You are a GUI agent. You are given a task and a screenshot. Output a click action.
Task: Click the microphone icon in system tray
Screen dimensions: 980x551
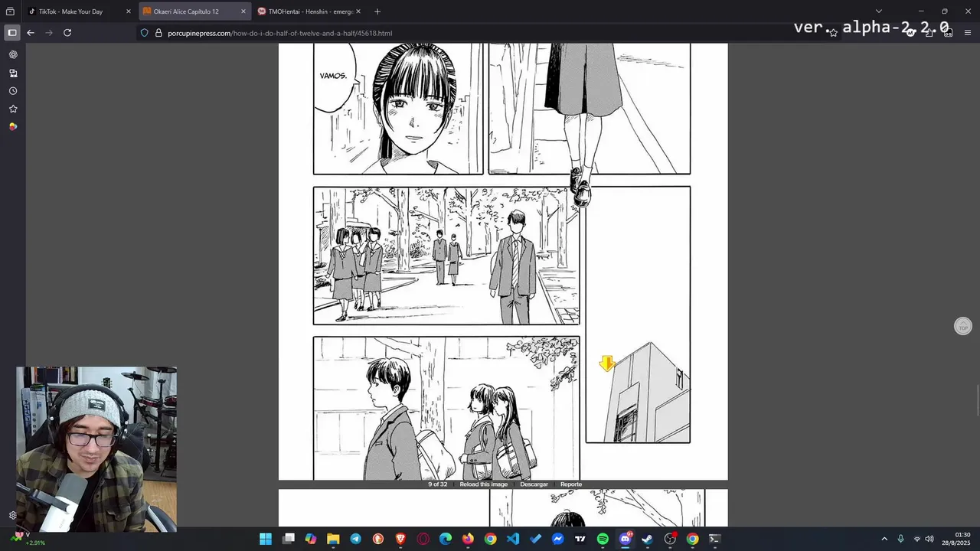[x=900, y=539]
